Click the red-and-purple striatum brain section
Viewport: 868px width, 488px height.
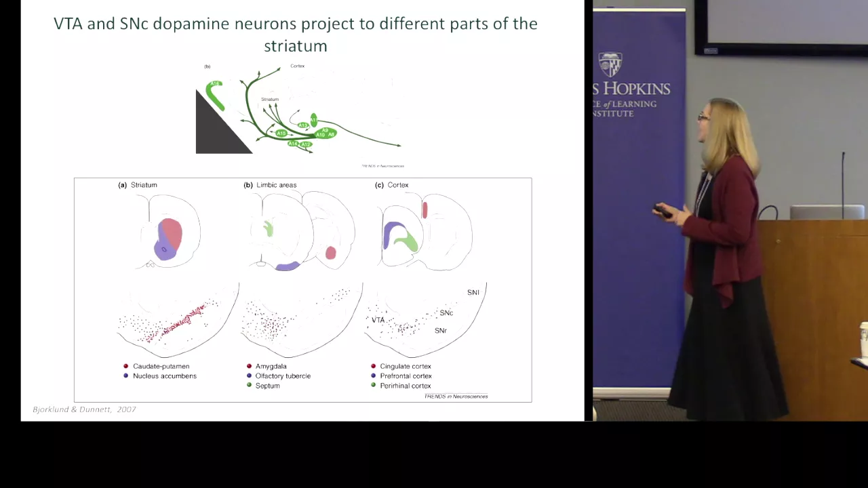[170, 232]
